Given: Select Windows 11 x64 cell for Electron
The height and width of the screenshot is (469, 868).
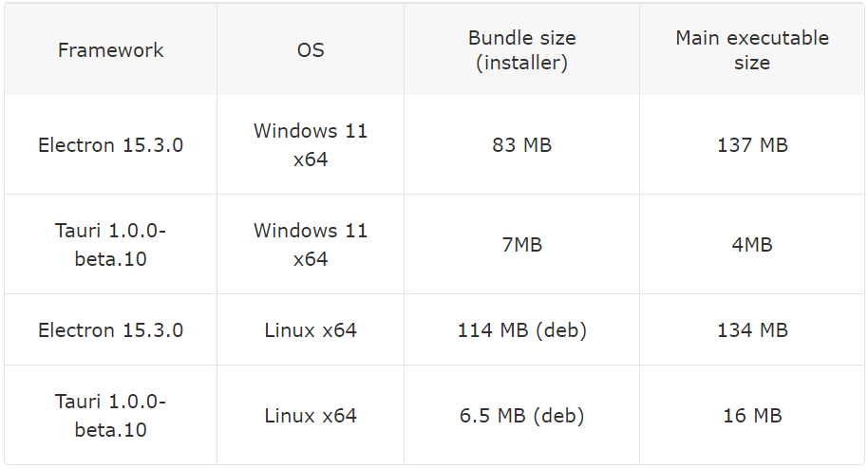Looking at the screenshot, I should tap(311, 145).
